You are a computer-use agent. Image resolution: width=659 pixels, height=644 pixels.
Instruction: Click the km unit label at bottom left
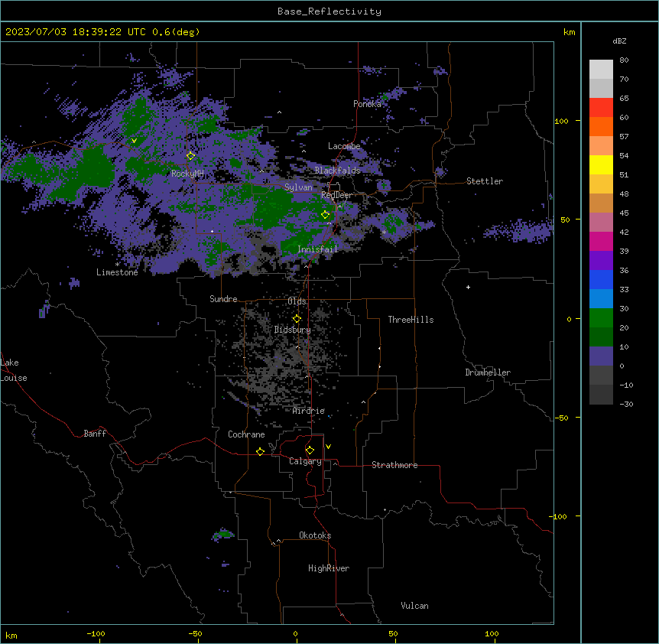click(x=11, y=635)
